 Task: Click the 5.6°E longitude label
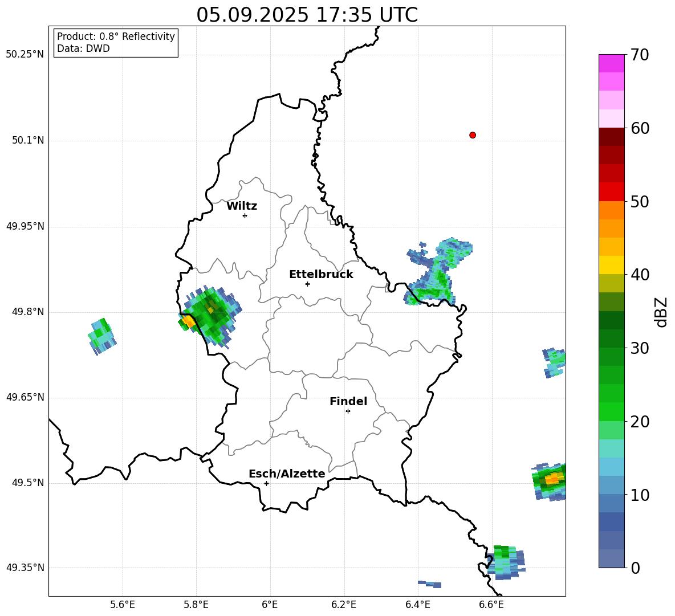(x=122, y=605)
